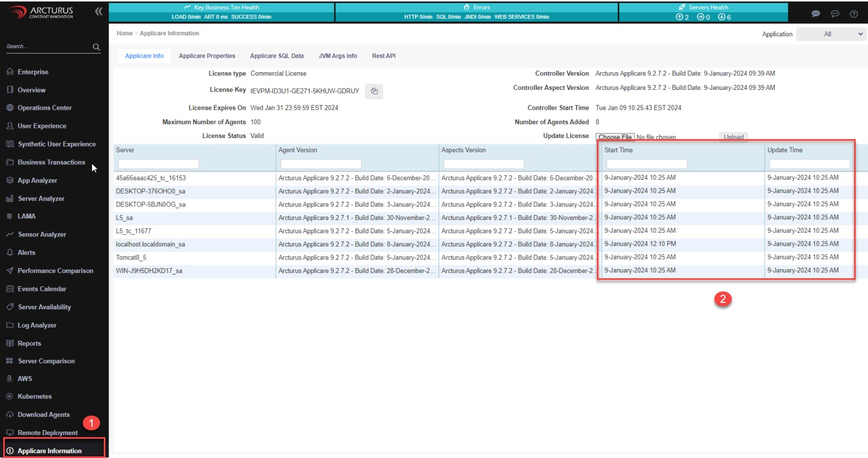Open the Servers Health header panel
868x458 pixels.
[x=703, y=12]
